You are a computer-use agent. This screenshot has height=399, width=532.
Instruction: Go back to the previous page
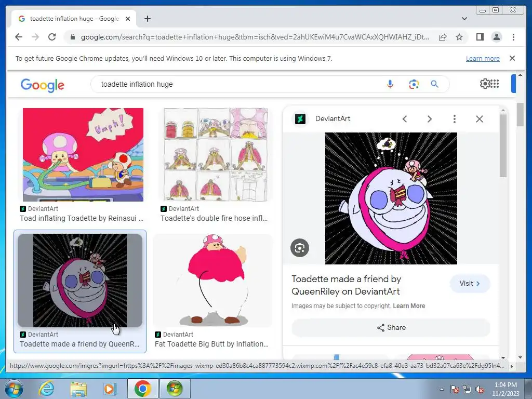click(x=19, y=37)
